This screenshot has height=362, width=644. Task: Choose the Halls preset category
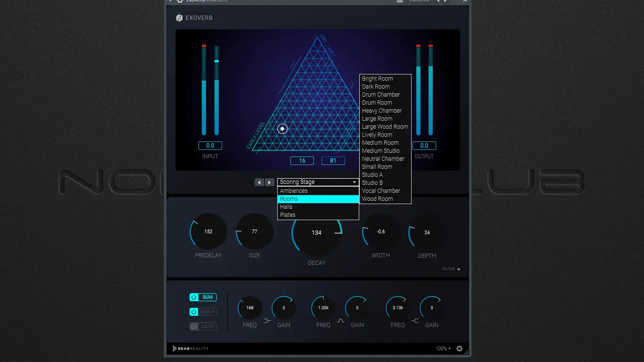pyautogui.click(x=318, y=207)
